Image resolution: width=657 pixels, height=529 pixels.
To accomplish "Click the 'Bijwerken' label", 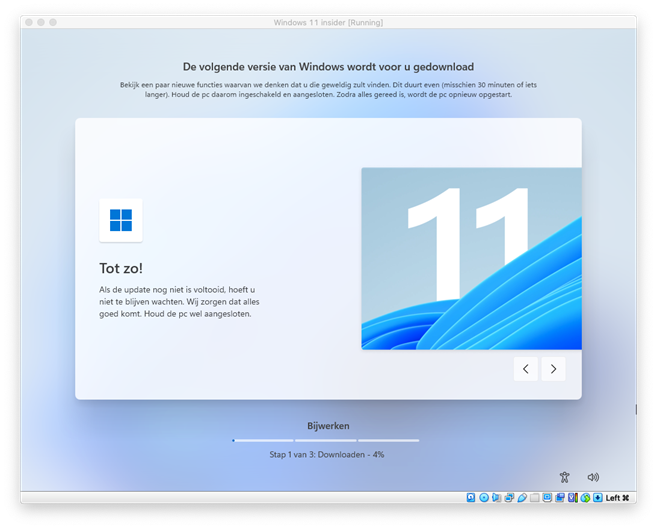I will [328, 426].
